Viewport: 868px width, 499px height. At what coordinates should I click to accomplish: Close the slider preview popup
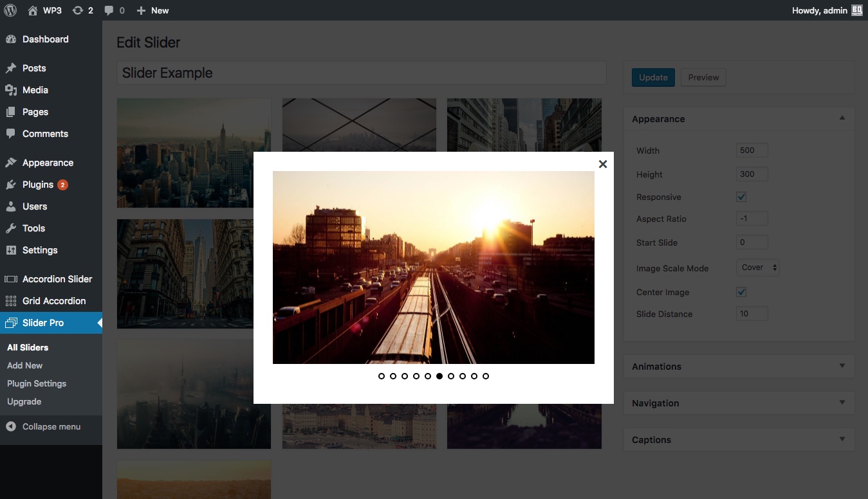[603, 164]
